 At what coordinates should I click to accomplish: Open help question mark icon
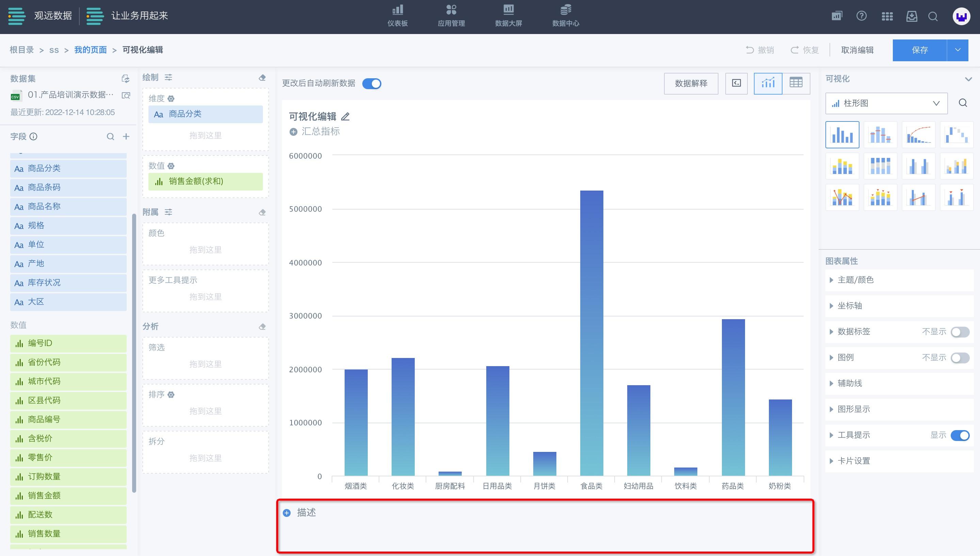click(x=862, y=16)
